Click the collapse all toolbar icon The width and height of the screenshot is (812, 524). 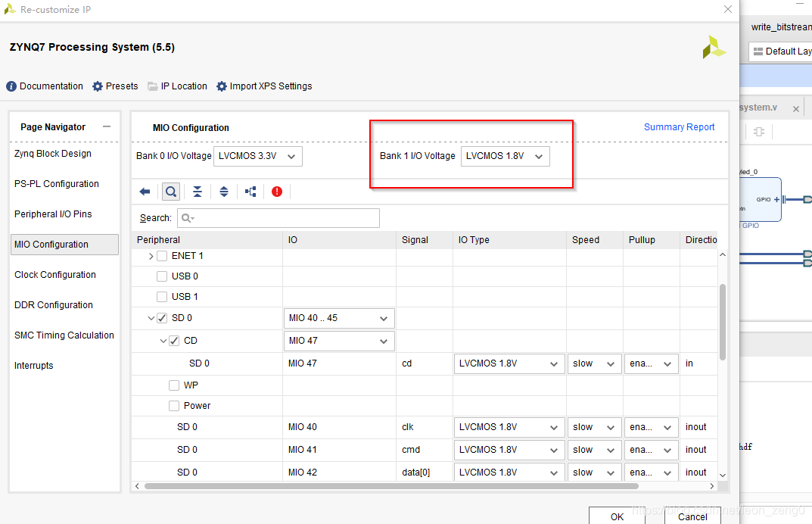pyautogui.click(x=198, y=192)
